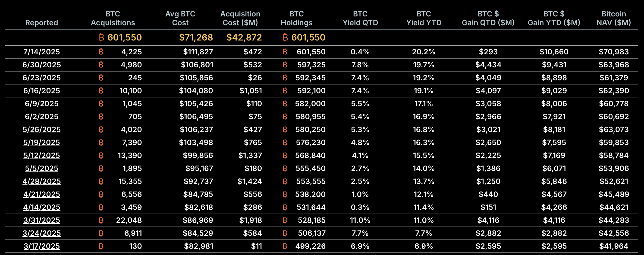This screenshot has width=644, height=255.
Task: Open the 3/17/2025 report link
Action: tap(41, 246)
